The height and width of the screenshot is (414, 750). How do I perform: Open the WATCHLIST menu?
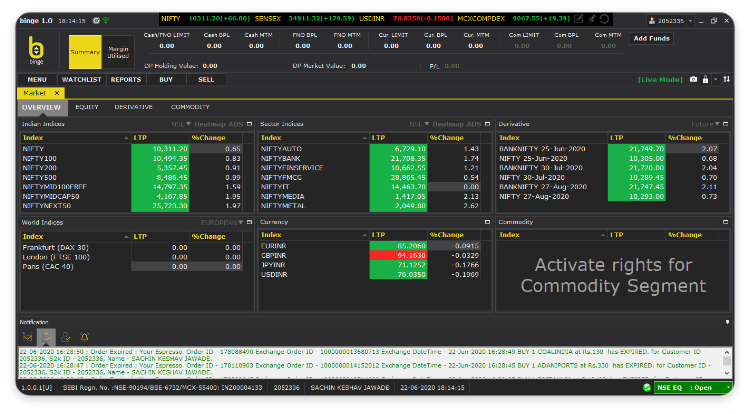[81, 80]
